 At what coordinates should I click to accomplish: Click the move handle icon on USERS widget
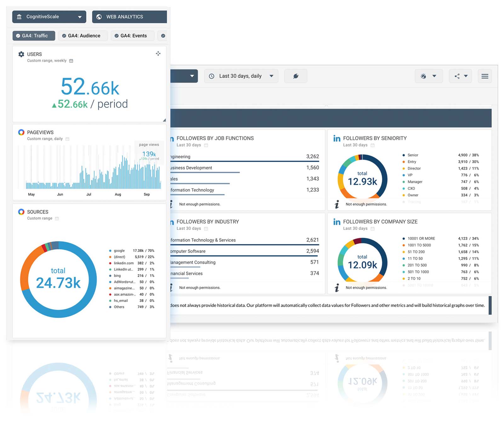click(158, 54)
